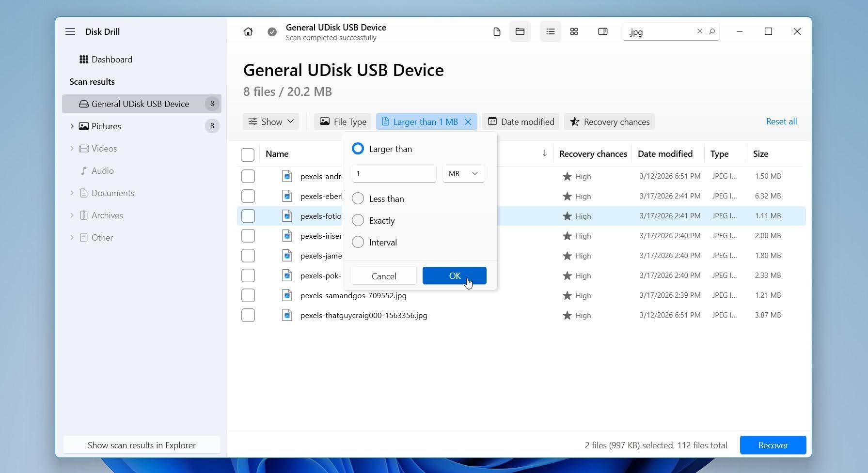
Task: Tick checkbox for pexels-thatguycraig000-1563356.jpg
Action: [x=248, y=315]
